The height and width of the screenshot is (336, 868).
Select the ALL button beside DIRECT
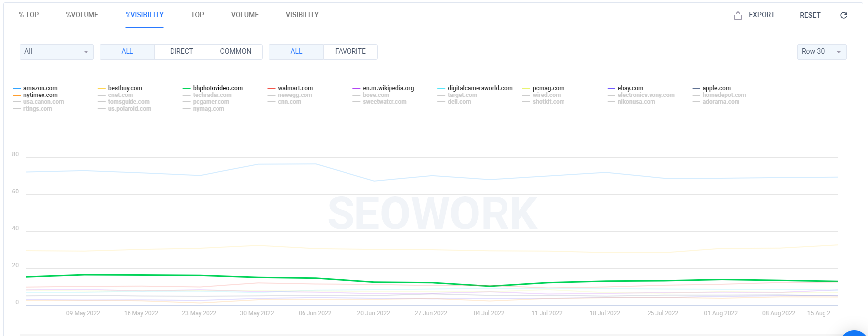click(x=127, y=52)
